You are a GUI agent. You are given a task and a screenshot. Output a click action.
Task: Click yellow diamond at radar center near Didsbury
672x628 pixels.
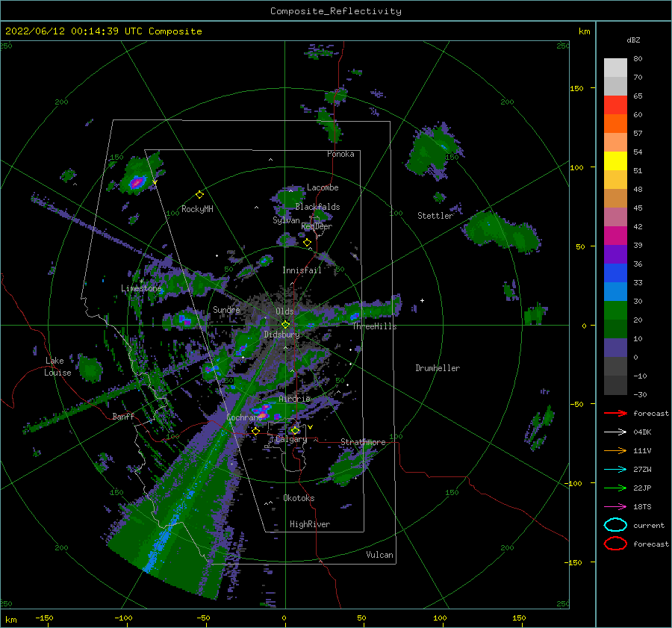[x=285, y=325]
